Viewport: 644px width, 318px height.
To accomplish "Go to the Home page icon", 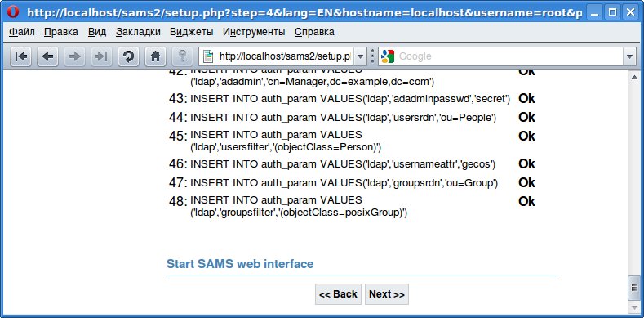I will [155, 56].
